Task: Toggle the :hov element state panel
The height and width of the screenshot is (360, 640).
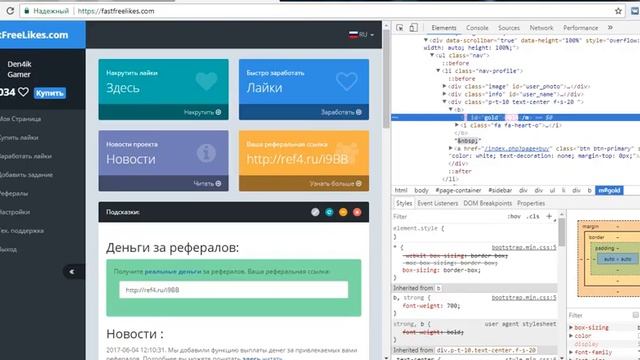Action: (514, 216)
